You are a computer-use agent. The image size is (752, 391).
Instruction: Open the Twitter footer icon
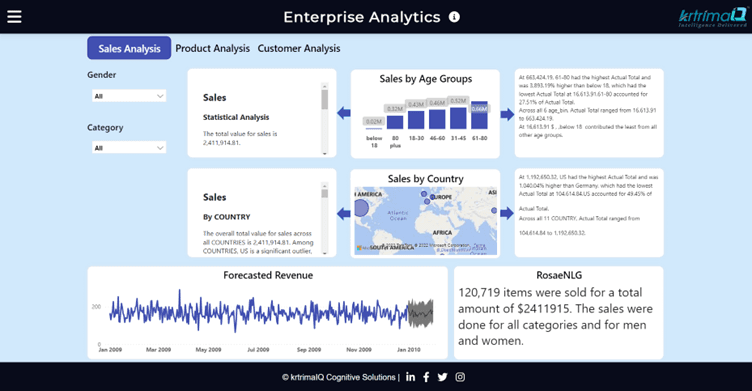tap(443, 377)
